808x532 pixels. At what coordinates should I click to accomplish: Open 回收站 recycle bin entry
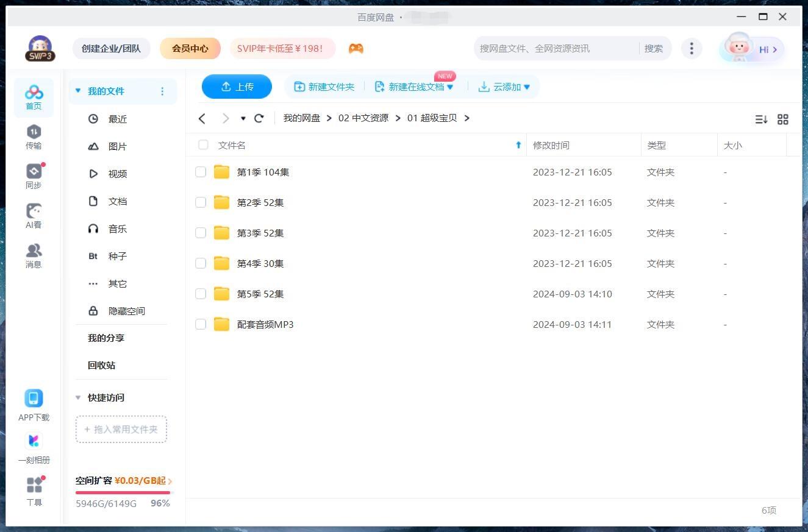tap(101, 365)
